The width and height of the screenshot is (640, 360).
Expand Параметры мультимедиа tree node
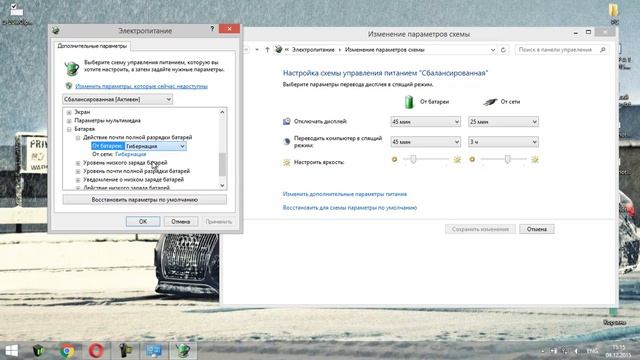pos(69,121)
